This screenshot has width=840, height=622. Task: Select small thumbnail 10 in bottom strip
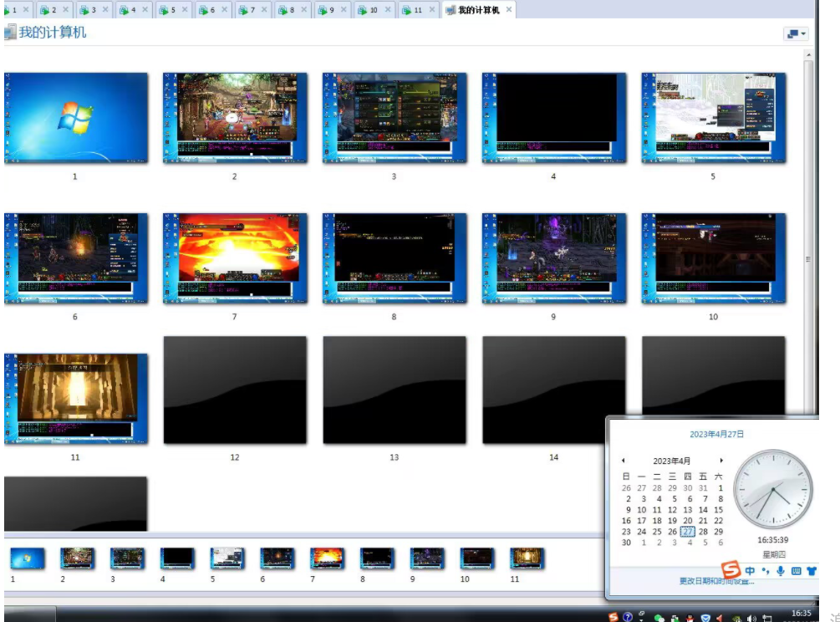click(x=476, y=558)
